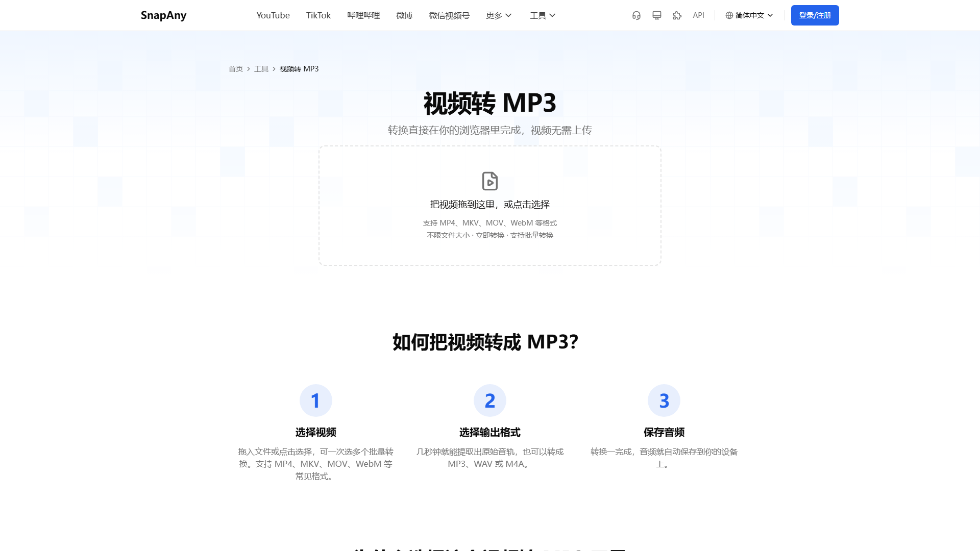The width and height of the screenshot is (980, 551).
Task: Click the desktop app monitor icon
Action: tap(657, 15)
